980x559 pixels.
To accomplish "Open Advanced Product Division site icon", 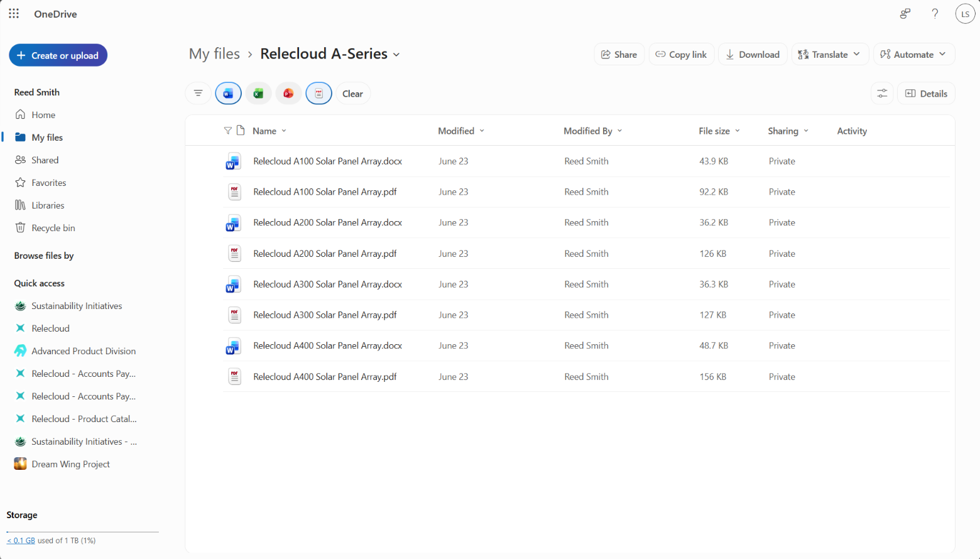I will coord(20,351).
